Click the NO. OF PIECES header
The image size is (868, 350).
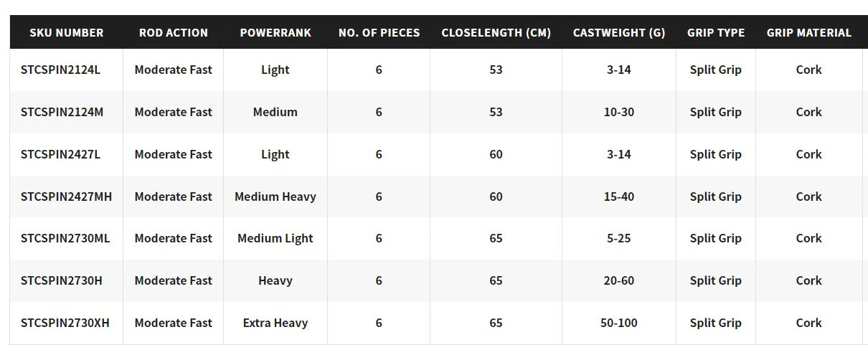(379, 32)
